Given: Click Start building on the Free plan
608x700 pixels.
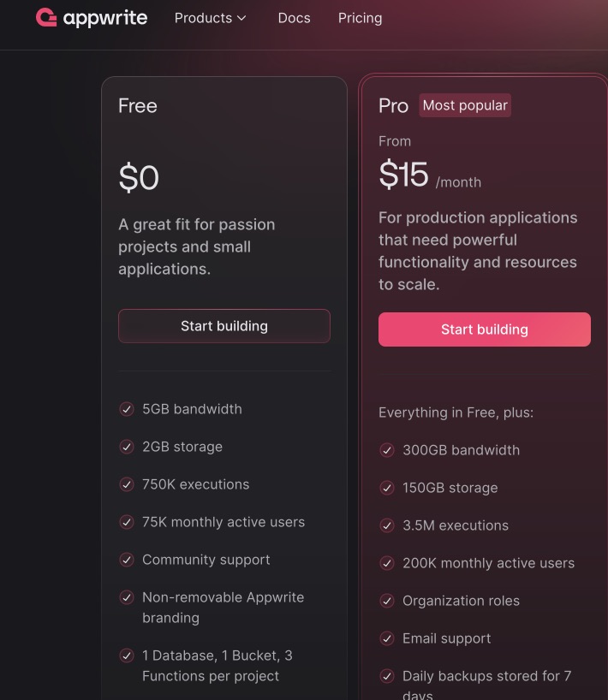Looking at the screenshot, I should tap(224, 326).
